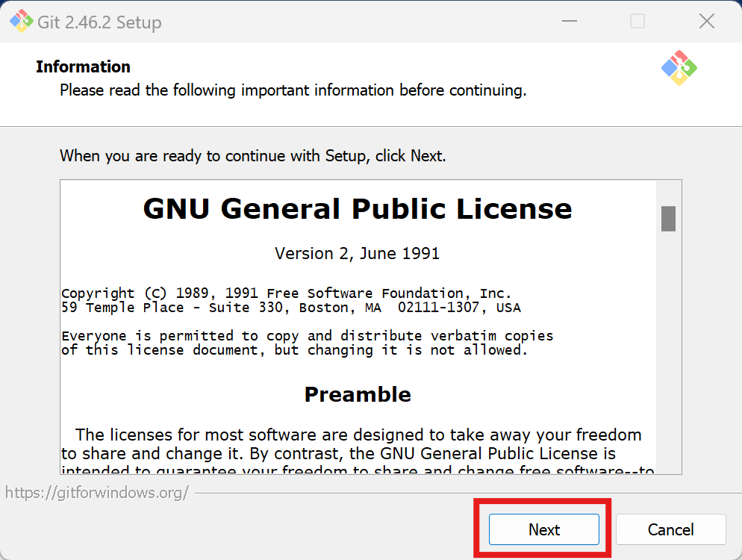Viewport: 742px width, 560px height.
Task: Click the Next button
Action: point(543,529)
